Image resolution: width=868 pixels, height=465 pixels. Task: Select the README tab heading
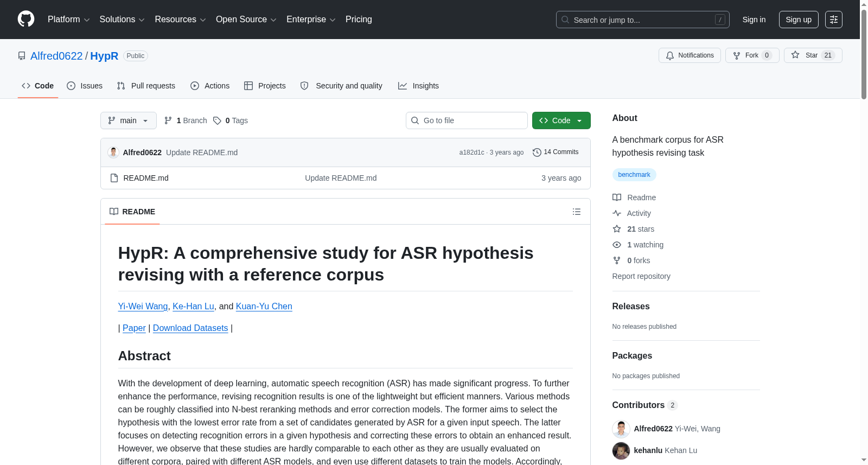coord(132,212)
